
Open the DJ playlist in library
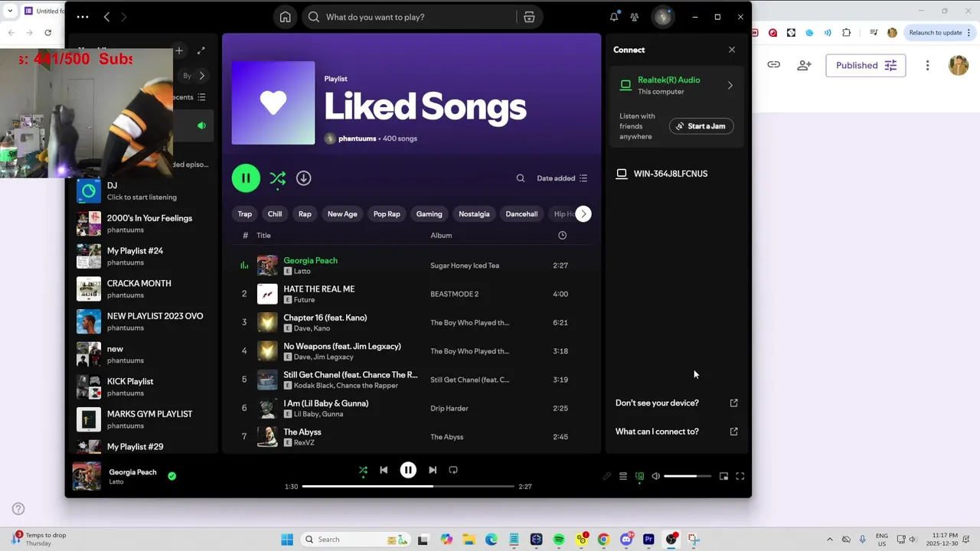click(x=142, y=191)
